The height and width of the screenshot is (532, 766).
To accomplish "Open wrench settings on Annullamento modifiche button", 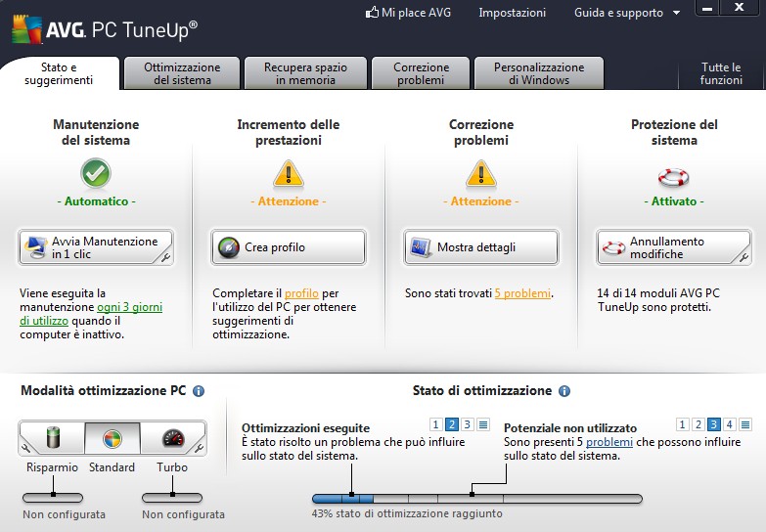I will (743, 257).
